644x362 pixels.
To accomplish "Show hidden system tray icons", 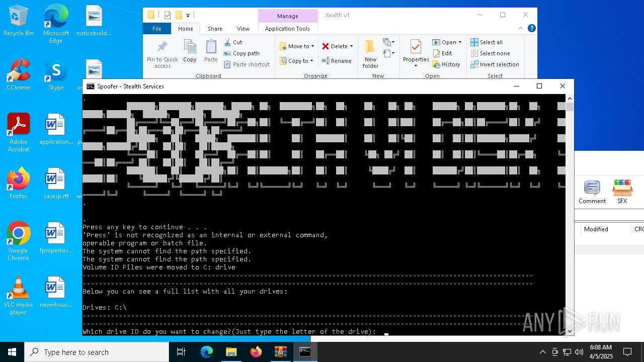I will pyautogui.click(x=542, y=352).
